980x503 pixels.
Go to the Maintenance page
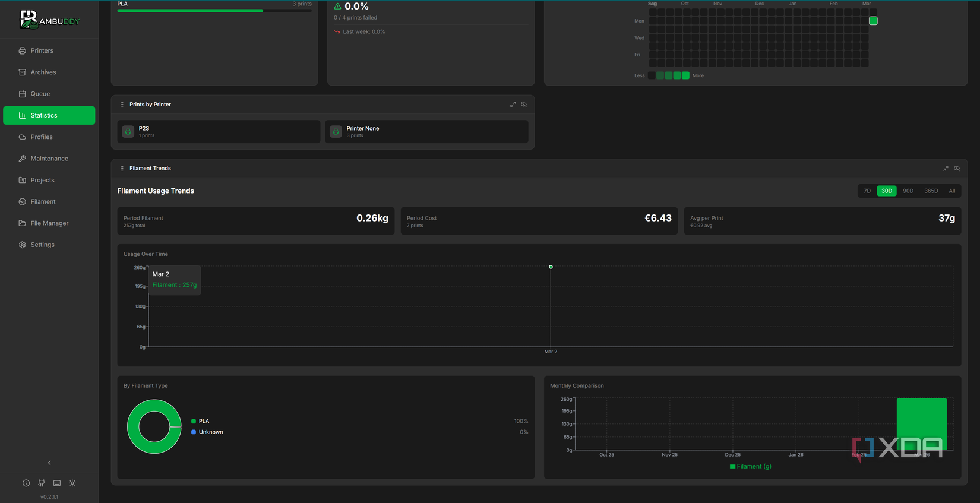coord(49,159)
